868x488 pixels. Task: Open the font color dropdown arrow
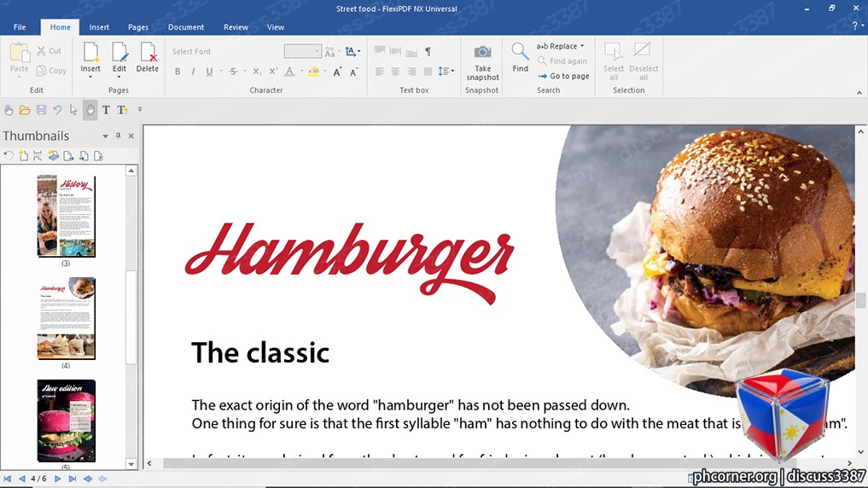click(x=301, y=72)
